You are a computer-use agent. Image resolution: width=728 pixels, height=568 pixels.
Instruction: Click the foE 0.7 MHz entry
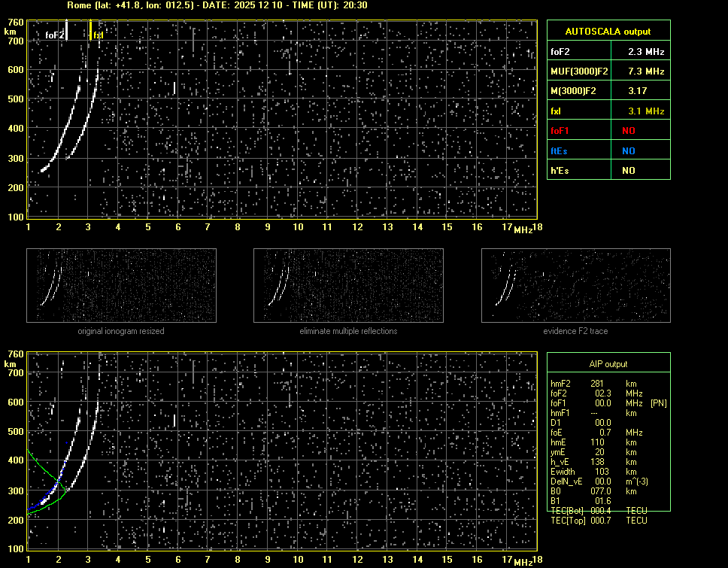tap(598, 432)
